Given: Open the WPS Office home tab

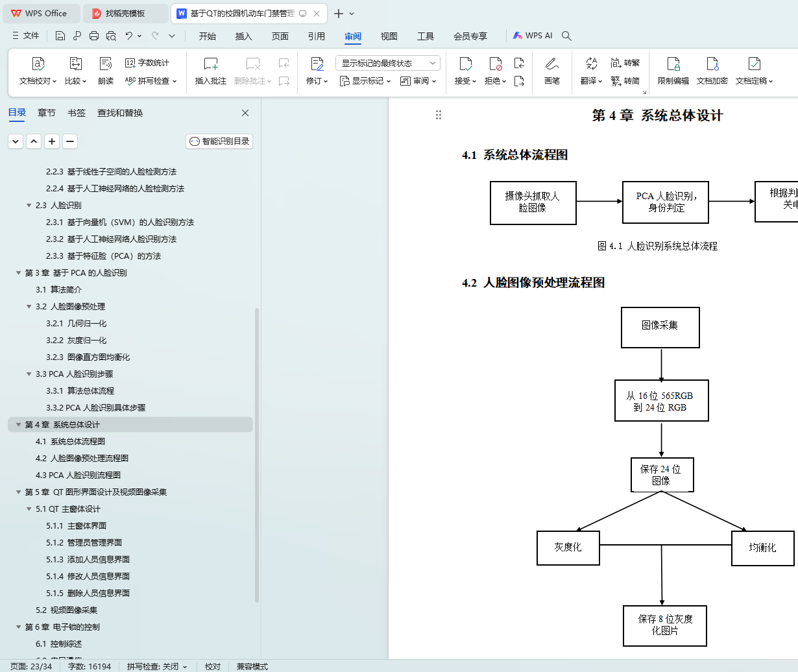Looking at the screenshot, I should point(42,13).
